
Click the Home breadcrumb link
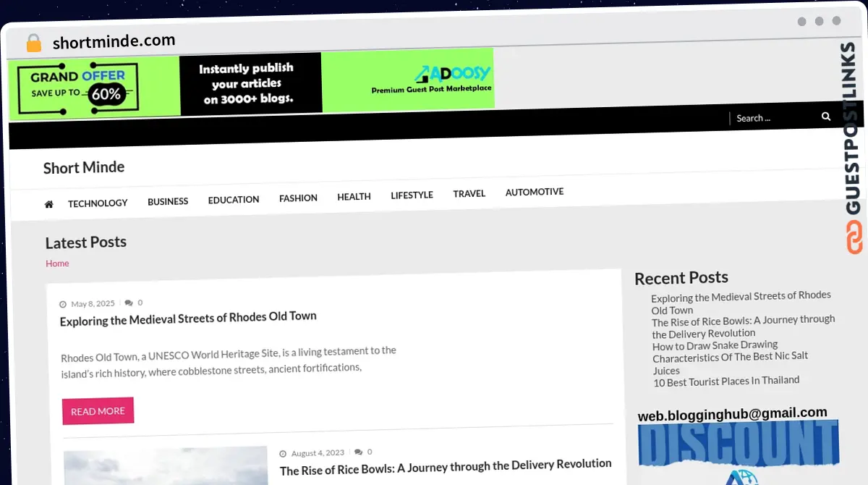tap(57, 263)
